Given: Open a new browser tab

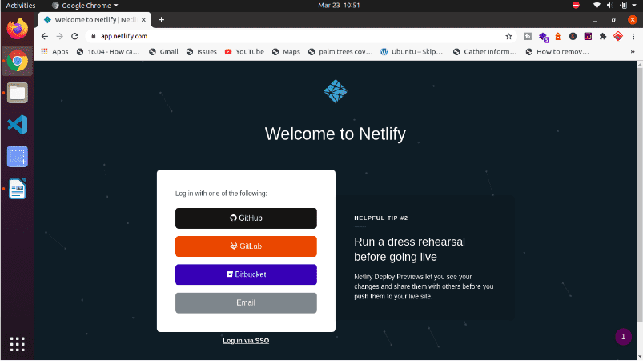Looking at the screenshot, I should pyautogui.click(x=161, y=19).
